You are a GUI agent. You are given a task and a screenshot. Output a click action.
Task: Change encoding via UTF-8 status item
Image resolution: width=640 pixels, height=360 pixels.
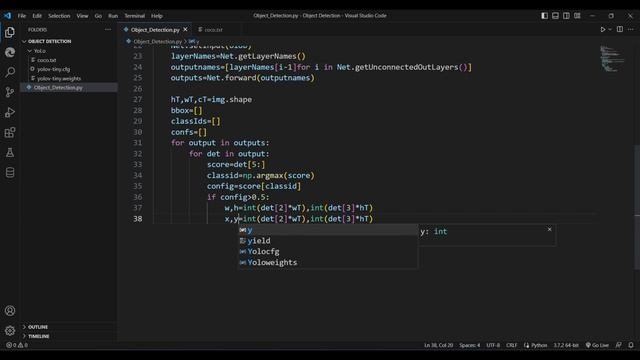click(493, 345)
